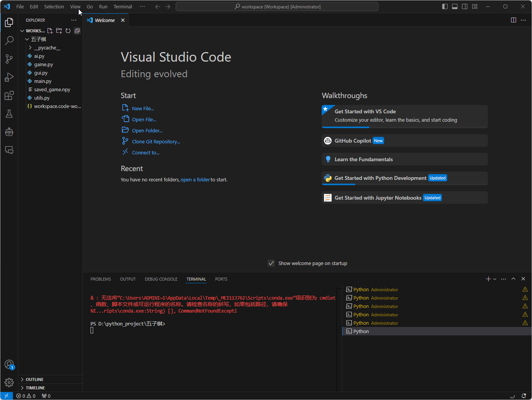Go forward with navigation arrow
532x400 pixels.
click(168, 6)
